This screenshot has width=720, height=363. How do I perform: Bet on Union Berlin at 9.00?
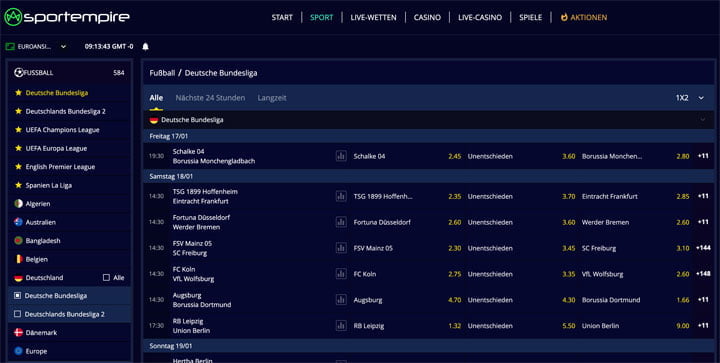coord(636,326)
